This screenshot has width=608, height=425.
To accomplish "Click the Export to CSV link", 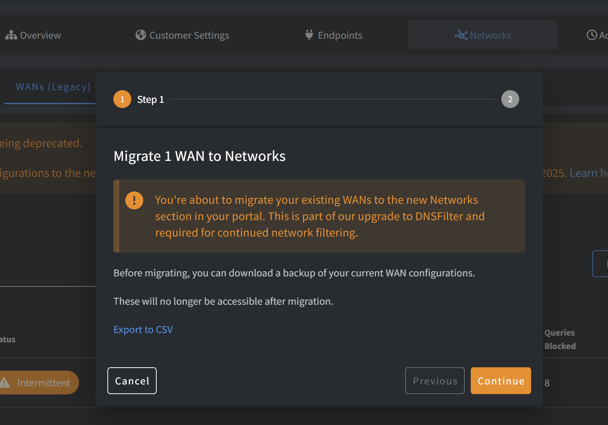I will [x=143, y=330].
